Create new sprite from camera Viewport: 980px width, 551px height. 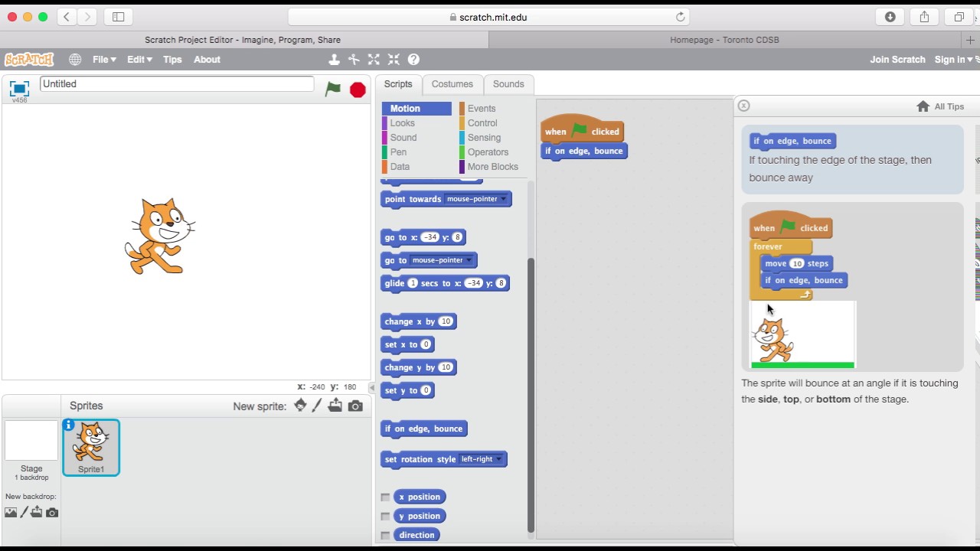click(355, 406)
